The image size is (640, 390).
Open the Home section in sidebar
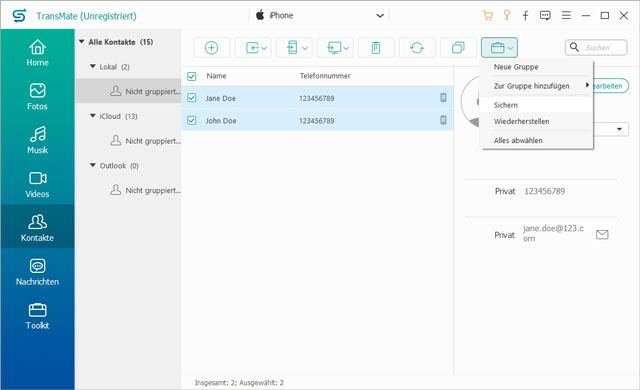click(38, 53)
